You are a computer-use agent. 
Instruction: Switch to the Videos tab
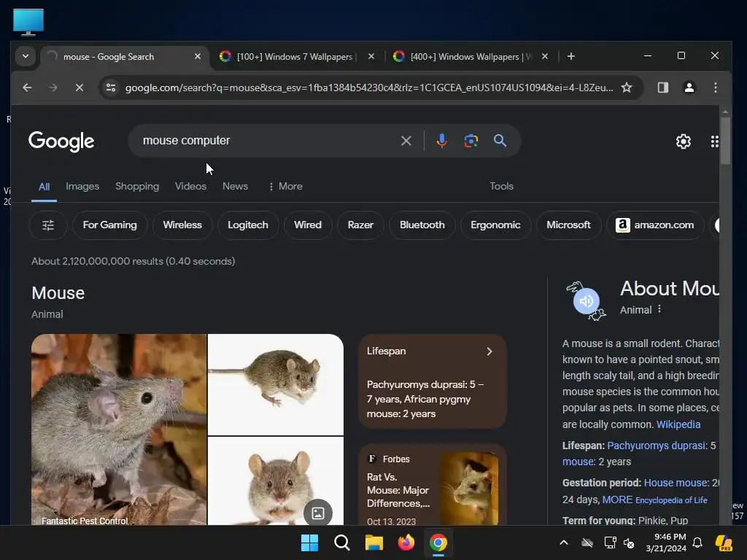(x=190, y=187)
